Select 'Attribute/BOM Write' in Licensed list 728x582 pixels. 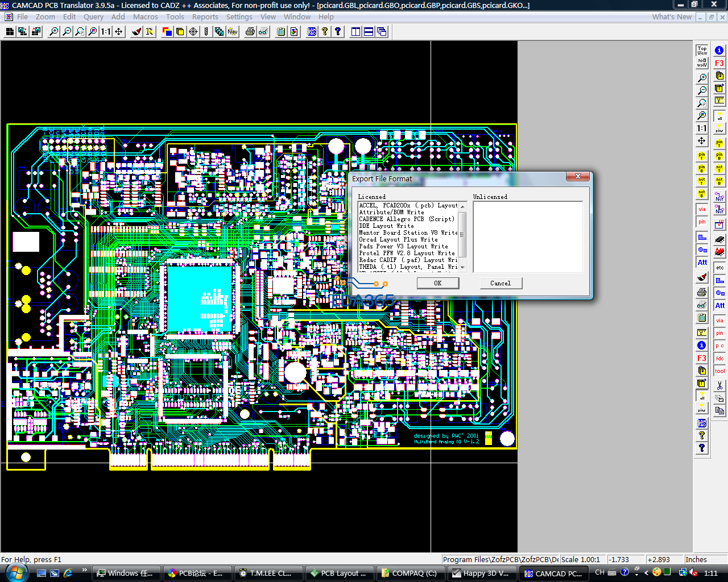[x=408, y=212]
